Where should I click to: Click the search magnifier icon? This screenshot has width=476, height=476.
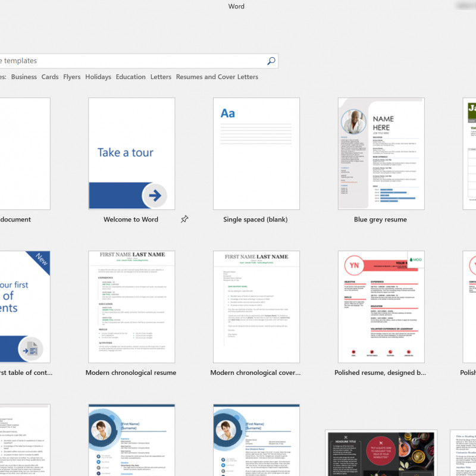(x=271, y=61)
